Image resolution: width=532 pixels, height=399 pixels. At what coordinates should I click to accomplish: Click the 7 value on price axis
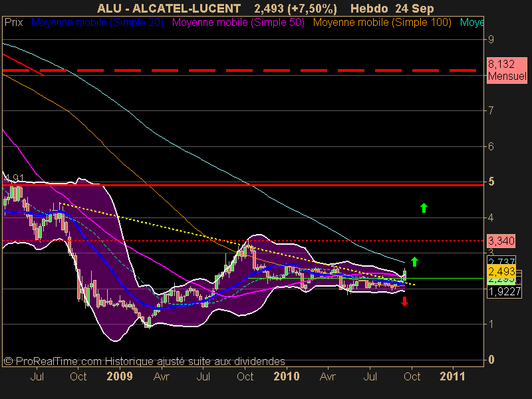491,110
